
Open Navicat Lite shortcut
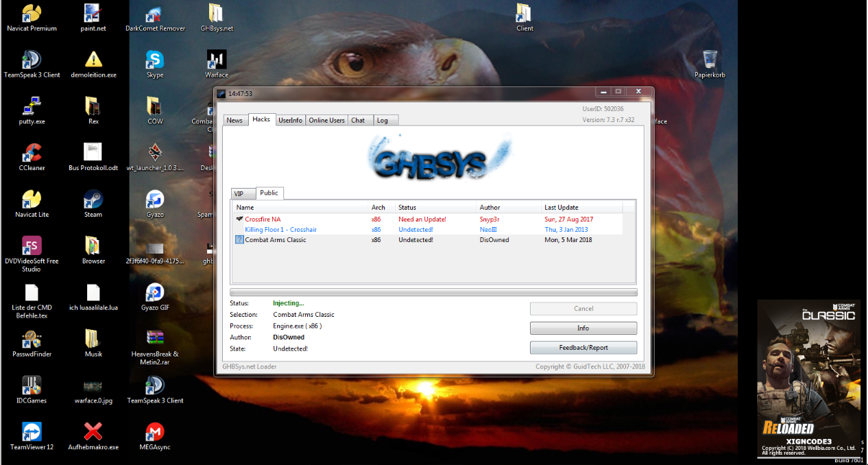[x=32, y=204]
